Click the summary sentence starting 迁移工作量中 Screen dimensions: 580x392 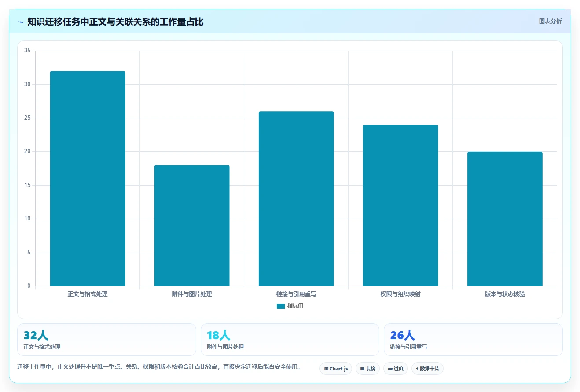[159, 366]
